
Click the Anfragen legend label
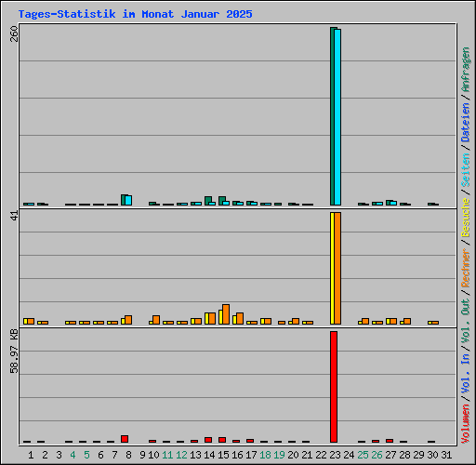pos(466,70)
